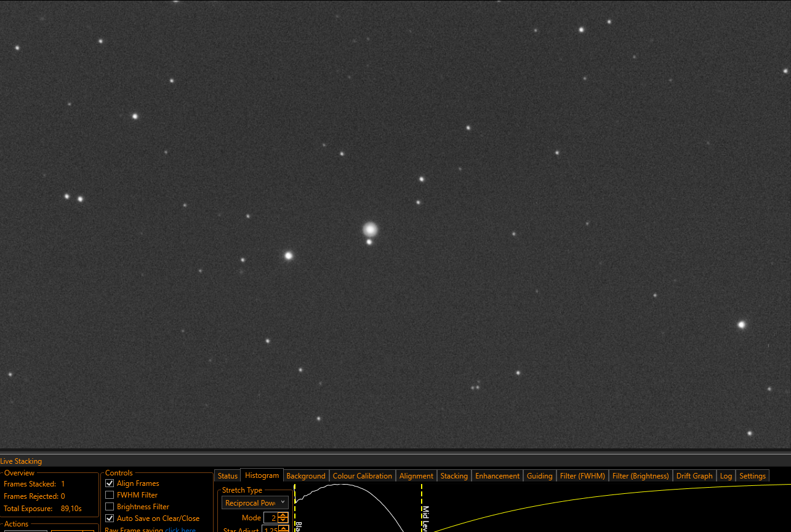
Task: Open the Filter (FWHM) tab
Action: click(x=582, y=476)
